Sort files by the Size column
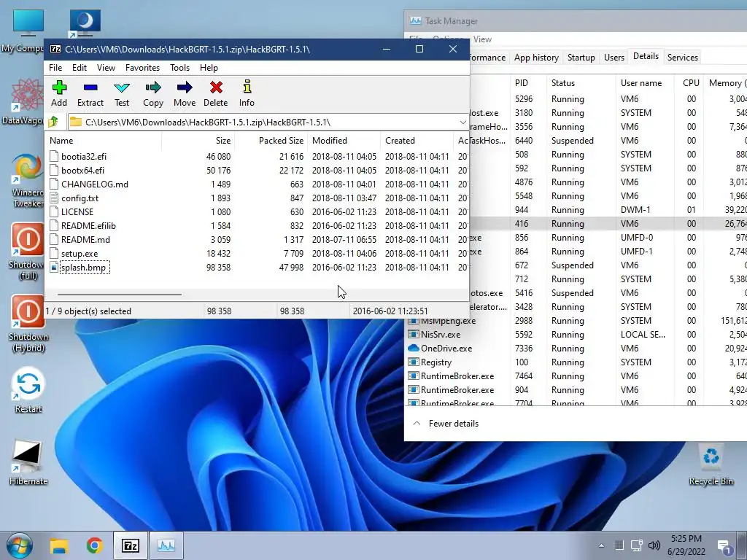 click(x=198, y=141)
